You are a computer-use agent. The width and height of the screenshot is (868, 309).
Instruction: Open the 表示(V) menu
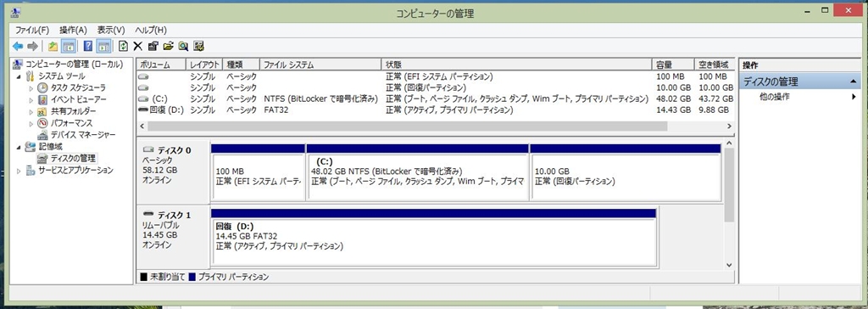pyautogui.click(x=111, y=30)
